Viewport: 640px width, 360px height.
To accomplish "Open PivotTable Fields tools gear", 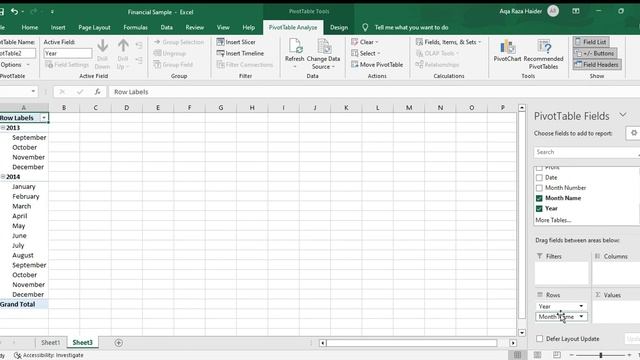I will click(633, 133).
